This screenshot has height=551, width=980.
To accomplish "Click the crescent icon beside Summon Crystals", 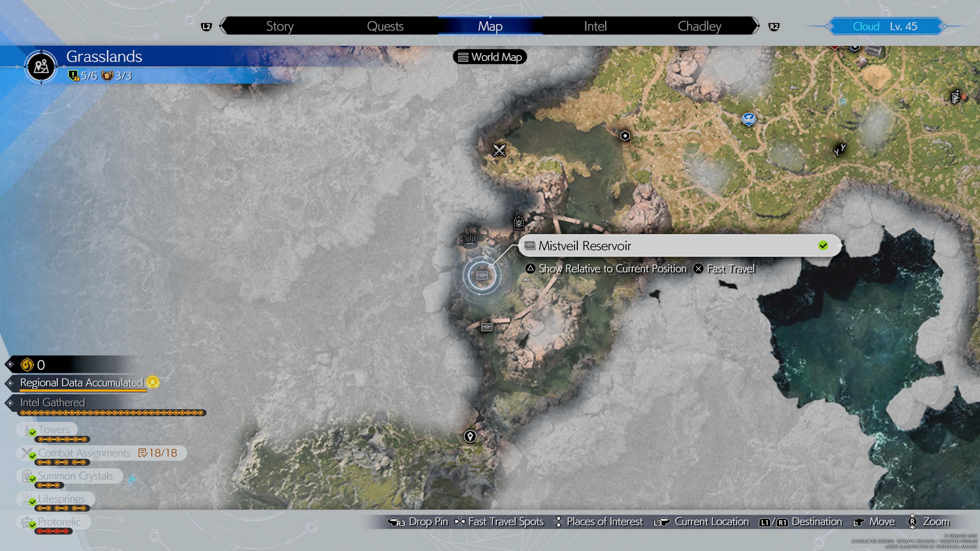I will point(132,479).
